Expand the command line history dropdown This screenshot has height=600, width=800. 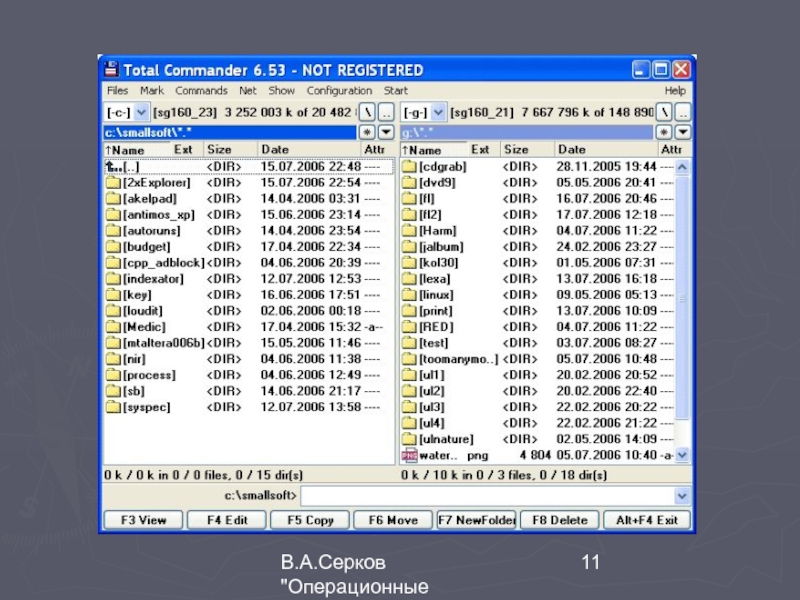tap(682, 496)
